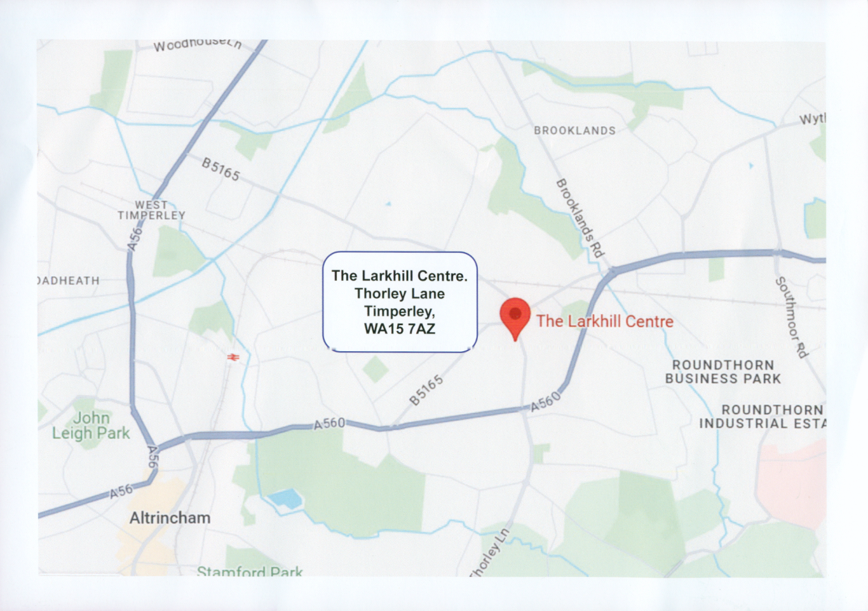868x611 pixels.
Task: Click the Brooklands area label
Action: (x=574, y=131)
